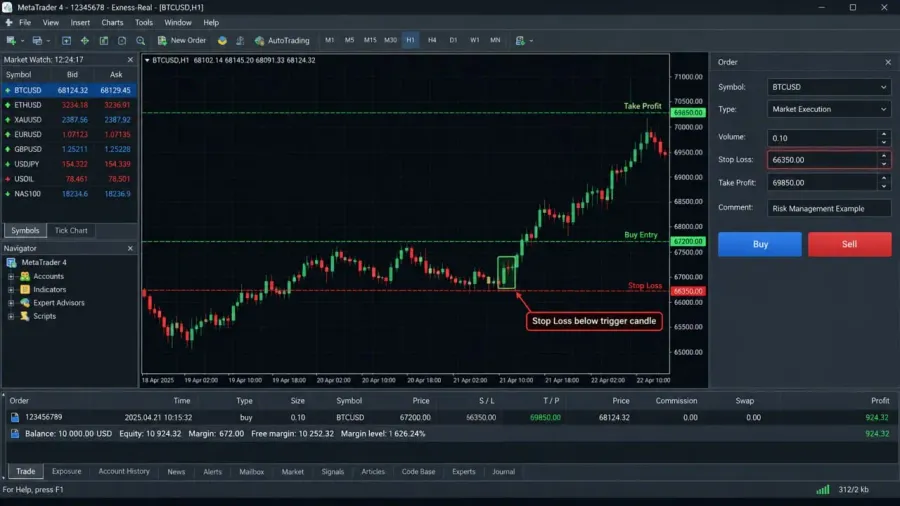This screenshot has height=506, width=900.
Task: Switch to the Account History tab
Action: 124,471
